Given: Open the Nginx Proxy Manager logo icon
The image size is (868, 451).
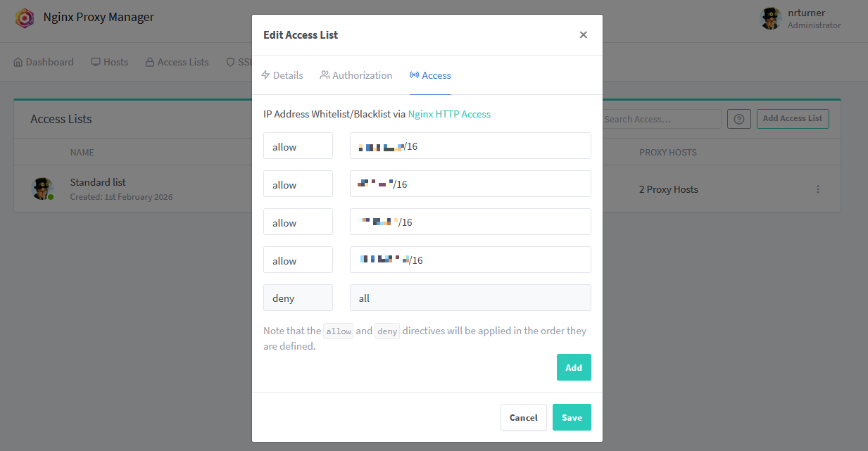Looking at the screenshot, I should [x=24, y=17].
